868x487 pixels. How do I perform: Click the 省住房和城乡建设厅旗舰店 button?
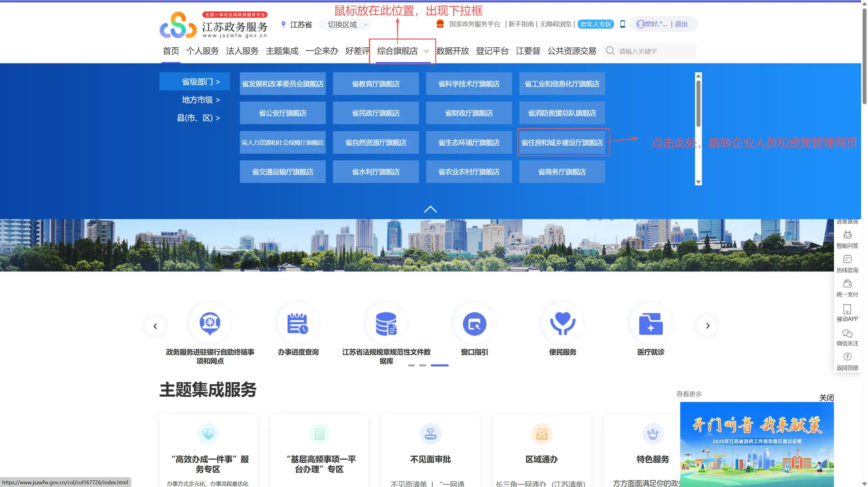(562, 142)
